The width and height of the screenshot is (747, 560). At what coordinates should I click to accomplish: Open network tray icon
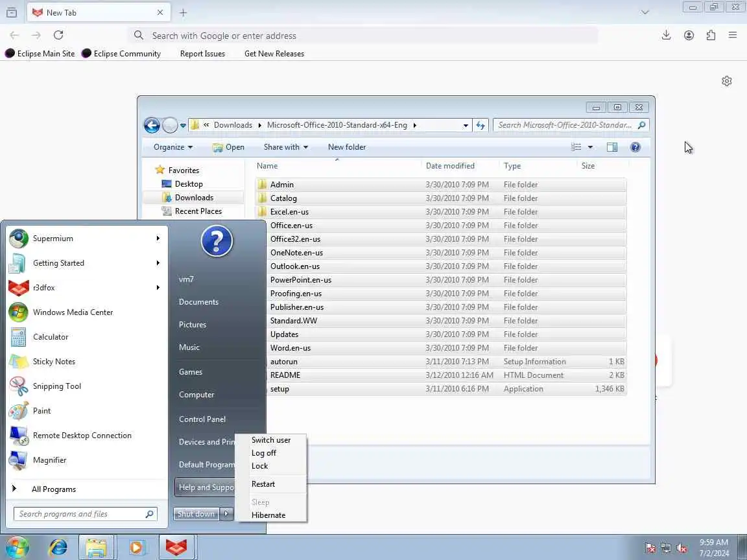666,548
